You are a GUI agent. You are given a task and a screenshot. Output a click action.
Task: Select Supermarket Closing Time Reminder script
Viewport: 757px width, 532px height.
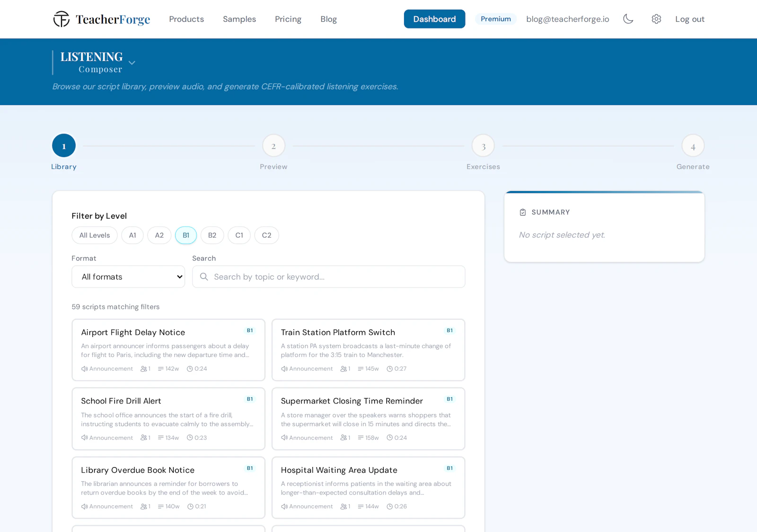[x=369, y=419]
